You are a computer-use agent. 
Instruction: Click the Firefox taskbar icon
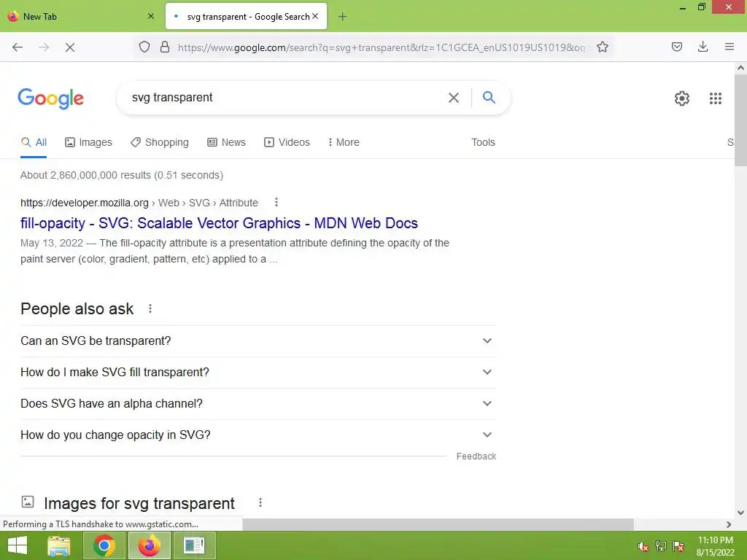pyautogui.click(x=149, y=545)
